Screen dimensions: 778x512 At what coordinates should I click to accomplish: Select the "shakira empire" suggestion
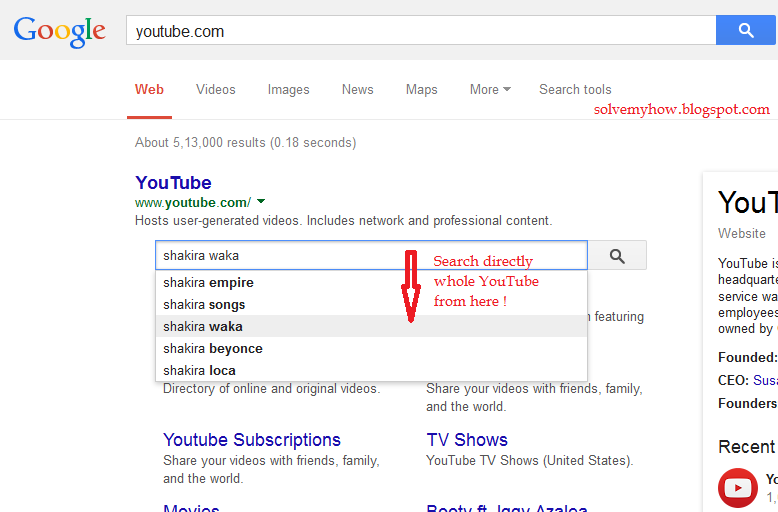(x=209, y=282)
